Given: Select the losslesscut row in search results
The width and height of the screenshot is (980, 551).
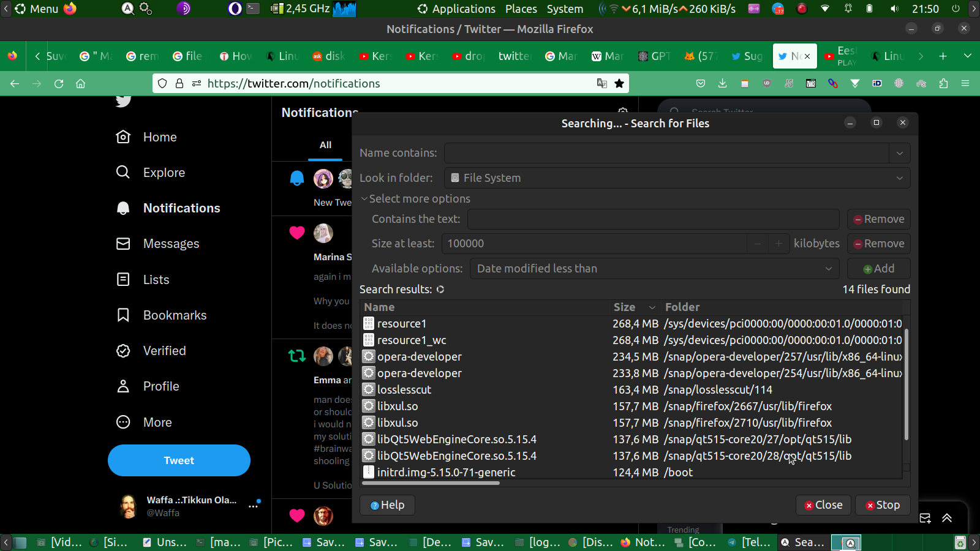Looking at the screenshot, I should (x=631, y=390).
